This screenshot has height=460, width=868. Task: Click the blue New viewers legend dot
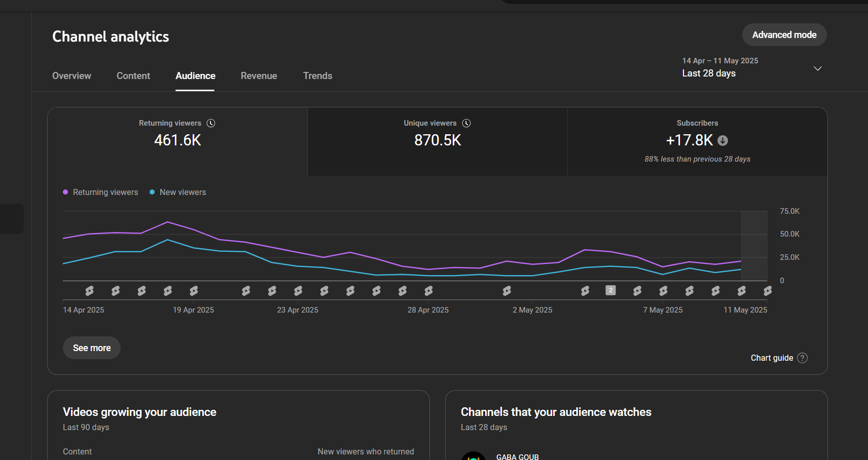pos(152,192)
